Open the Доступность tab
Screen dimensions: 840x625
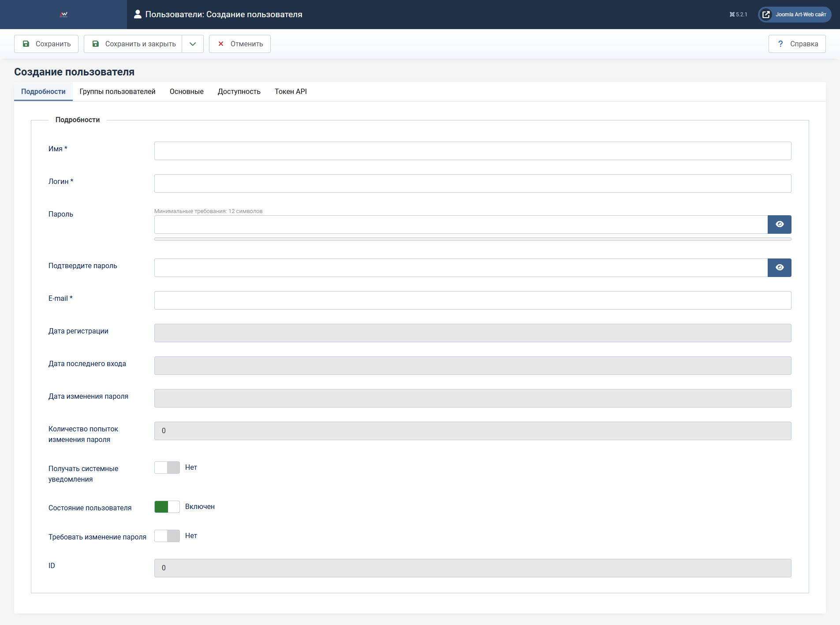tap(239, 92)
